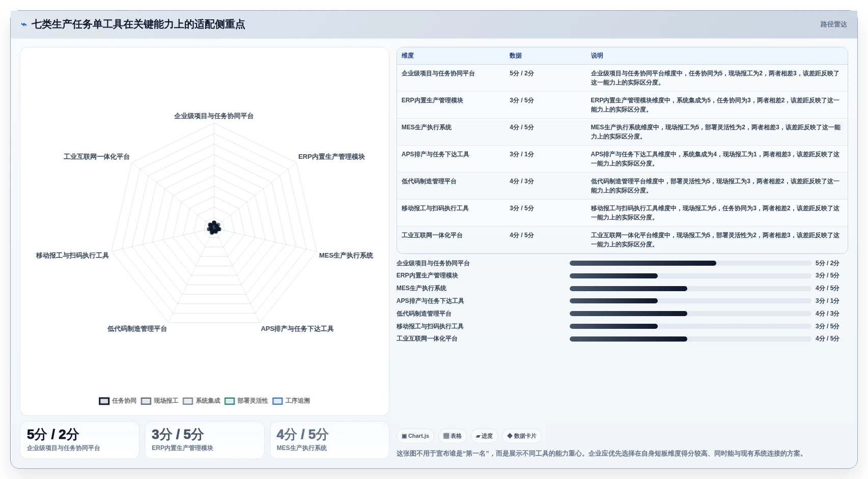
Task: Click the 数据 column header
Action: coord(516,56)
